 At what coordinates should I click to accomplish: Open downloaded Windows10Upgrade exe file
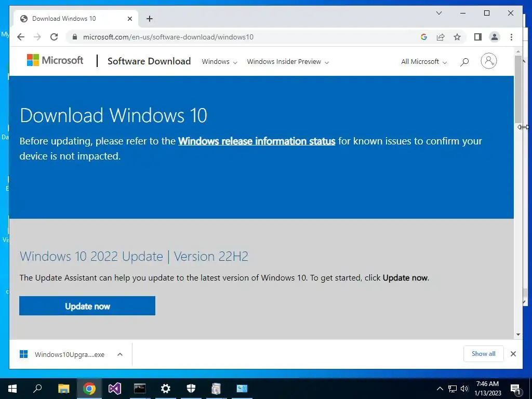click(x=69, y=354)
